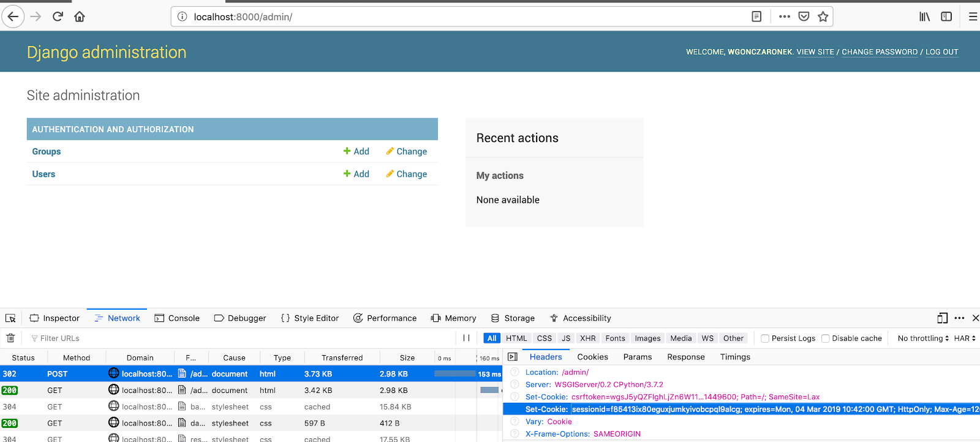The height and width of the screenshot is (442, 980).
Task: Sort requests by the Size column header
Action: (x=407, y=358)
